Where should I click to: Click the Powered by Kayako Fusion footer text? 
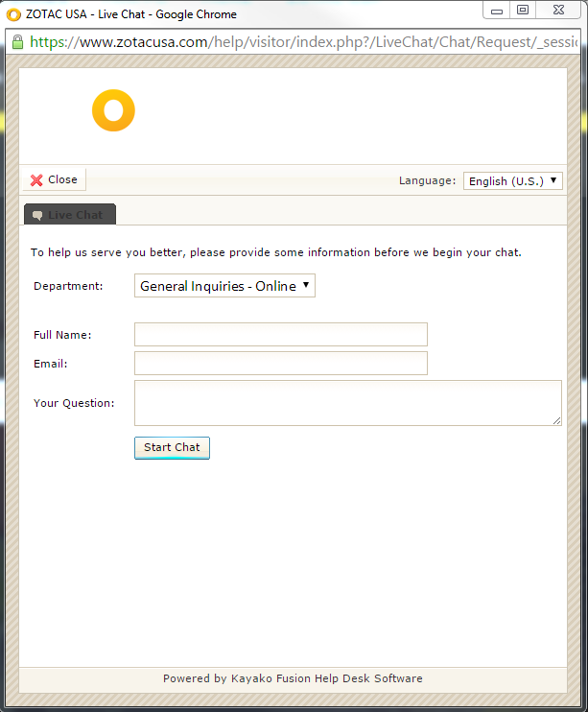pyautogui.click(x=293, y=678)
